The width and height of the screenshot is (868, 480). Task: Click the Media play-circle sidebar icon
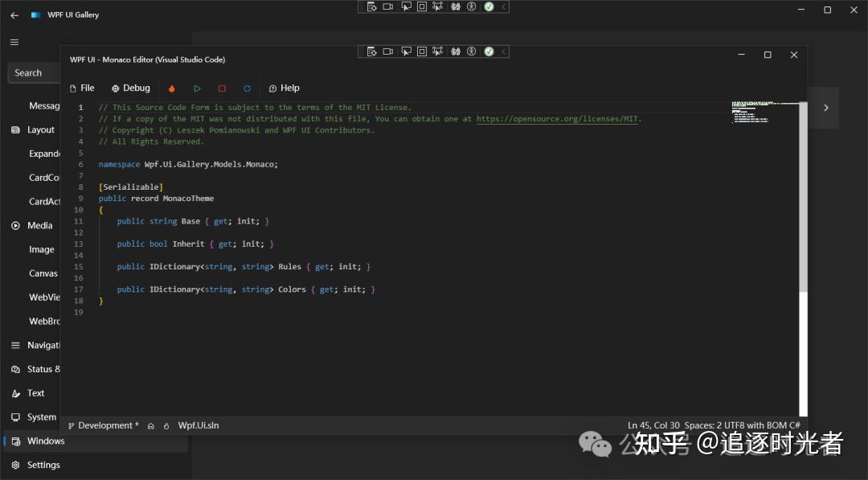click(x=15, y=225)
